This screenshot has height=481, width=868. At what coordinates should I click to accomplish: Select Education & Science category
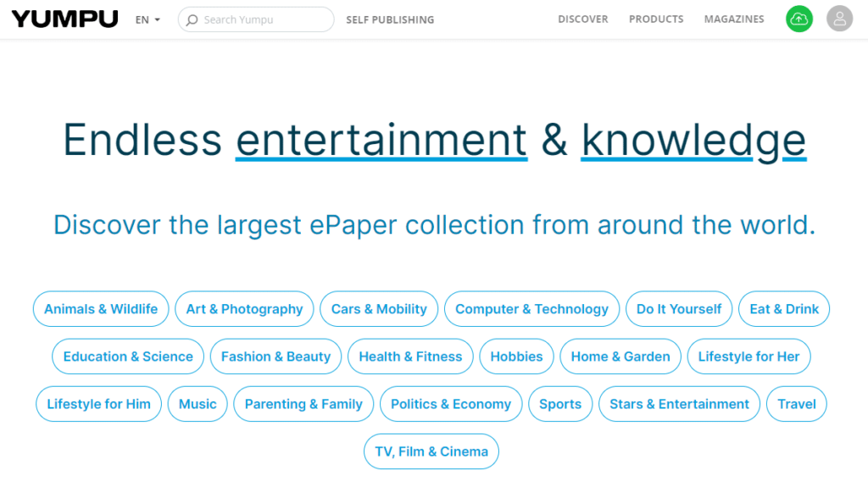tap(128, 357)
